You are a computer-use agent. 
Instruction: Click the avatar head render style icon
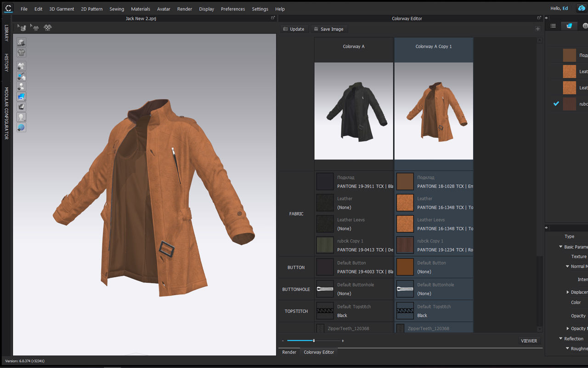(x=21, y=117)
